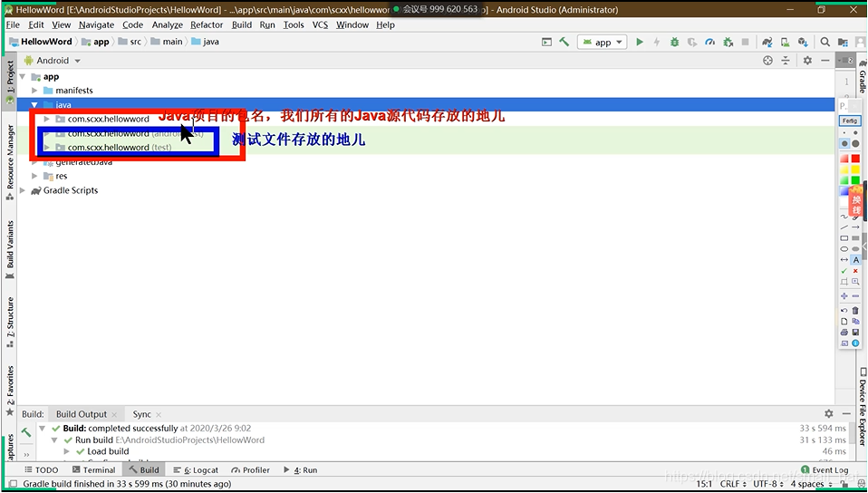Open the VCS menu
The width and height of the screenshot is (868, 493).
click(320, 25)
